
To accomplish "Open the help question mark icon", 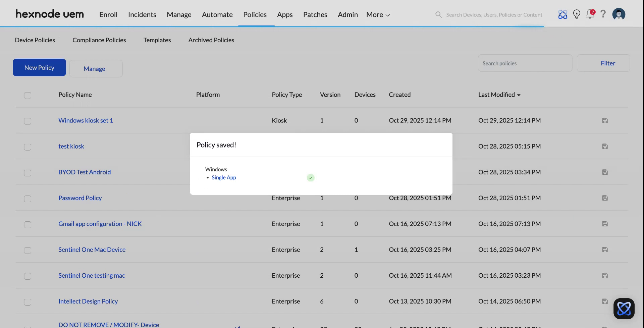I will (603, 14).
